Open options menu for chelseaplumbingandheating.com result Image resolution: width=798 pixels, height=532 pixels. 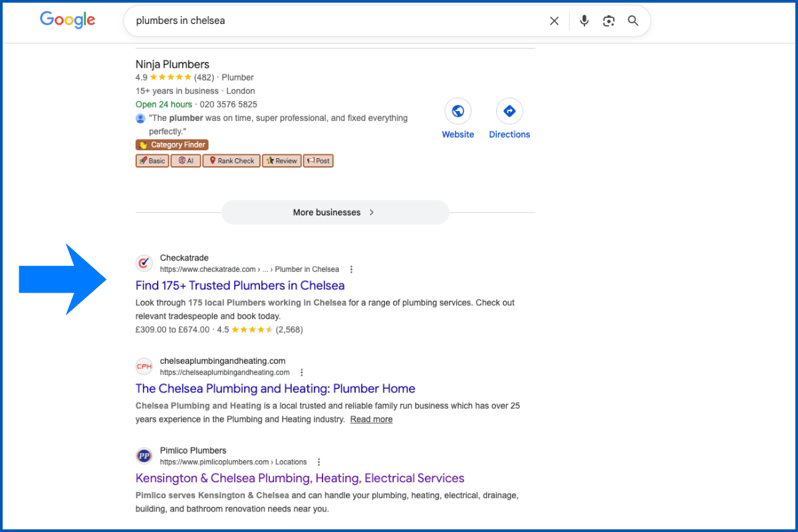point(302,372)
